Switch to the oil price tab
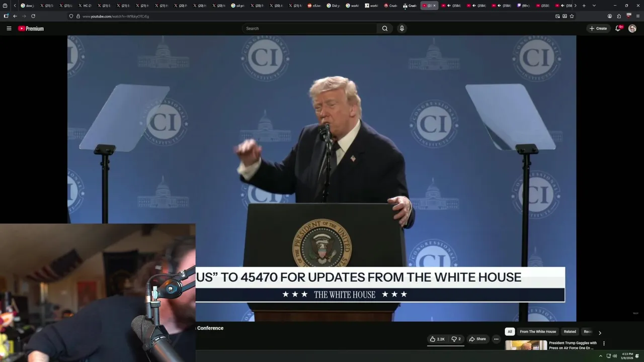The width and height of the screenshot is (644, 362). point(238,6)
